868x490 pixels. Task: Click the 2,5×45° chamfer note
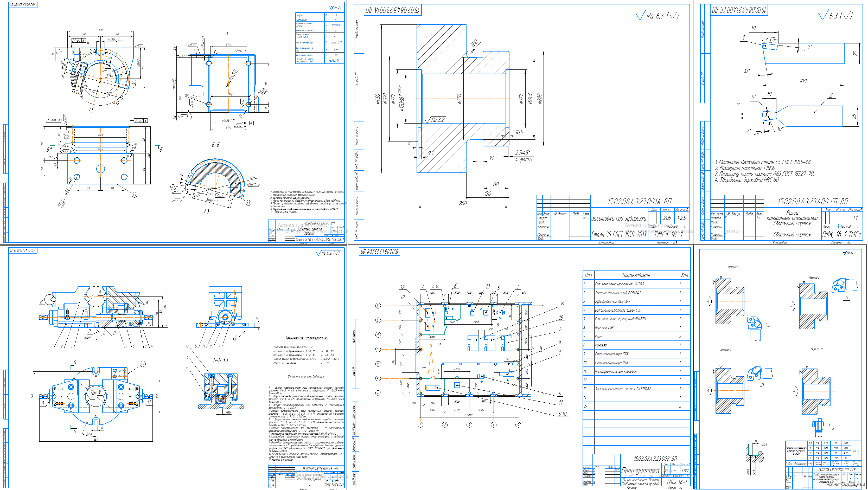tap(522, 153)
